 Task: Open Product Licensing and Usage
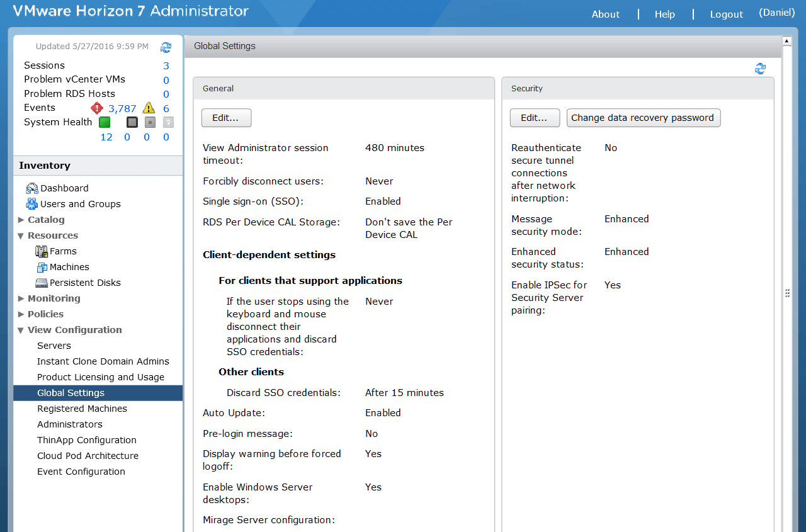[x=101, y=377]
